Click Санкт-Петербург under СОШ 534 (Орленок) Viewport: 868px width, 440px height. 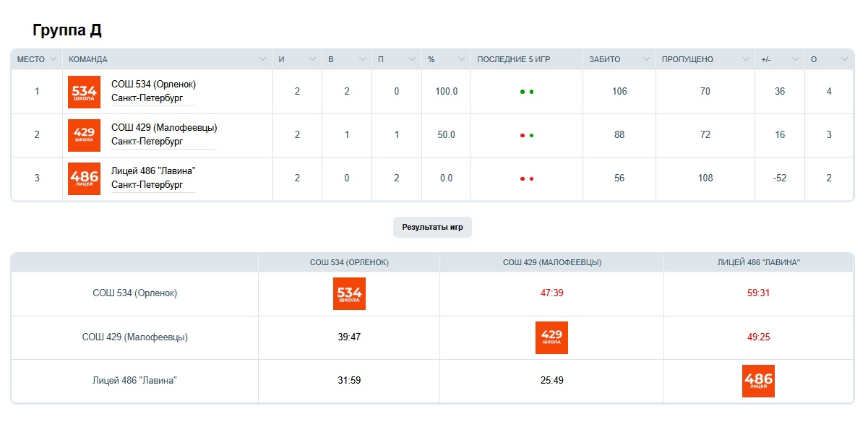point(147,98)
